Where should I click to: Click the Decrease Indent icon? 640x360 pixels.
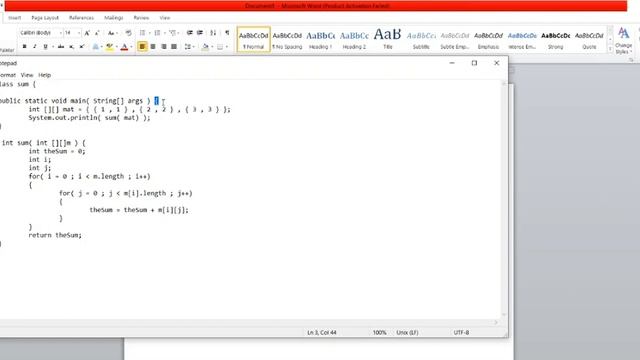coord(190,33)
